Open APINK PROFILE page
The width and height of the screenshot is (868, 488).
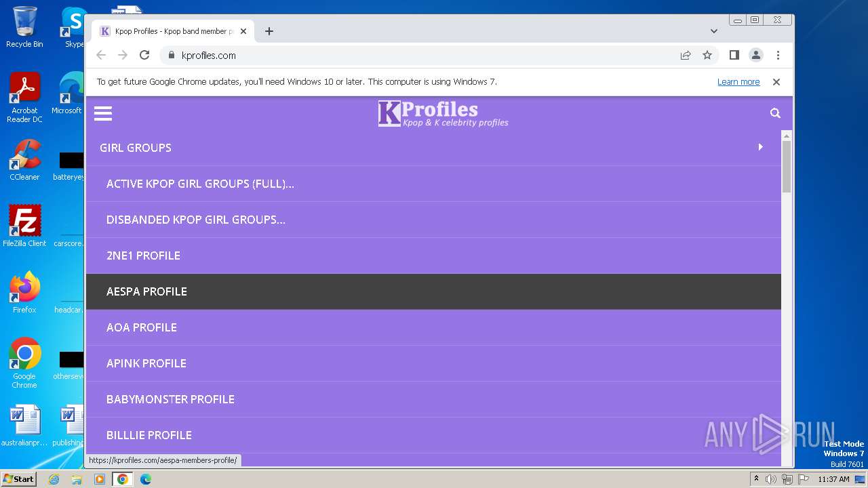[x=433, y=363]
